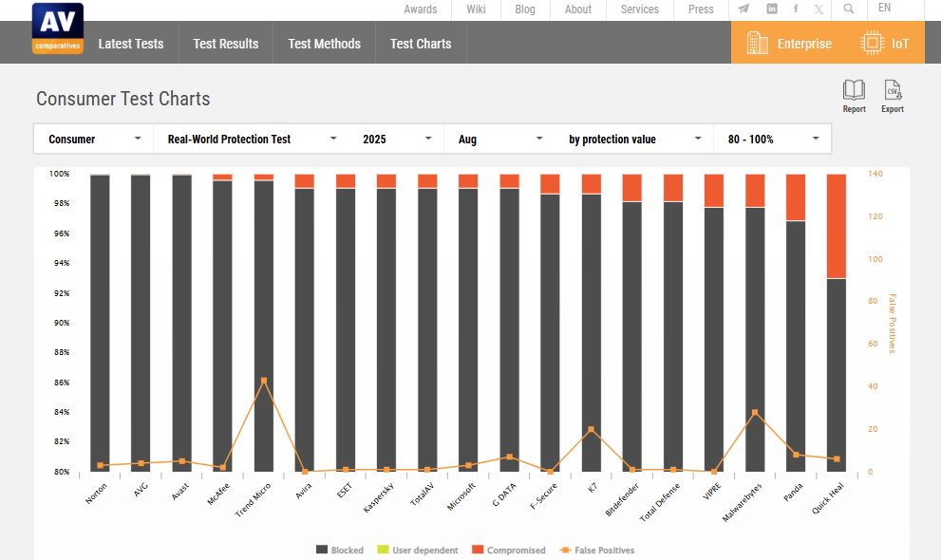Open the Aug month dropdown
Screen dimensions: 941x560
pos(499,140)
